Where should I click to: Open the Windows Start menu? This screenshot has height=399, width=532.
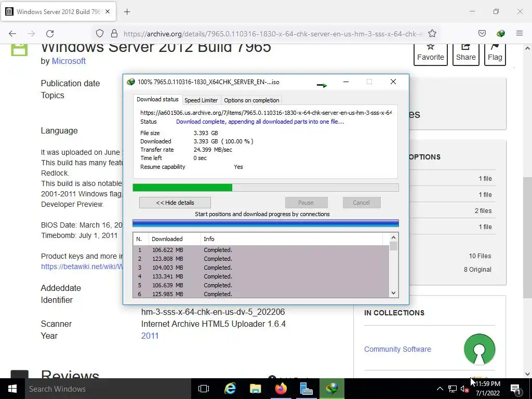[12, 389]
